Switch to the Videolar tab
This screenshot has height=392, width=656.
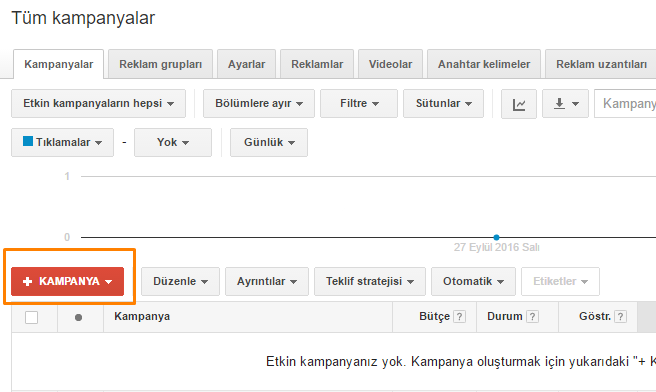click(390, 64)
